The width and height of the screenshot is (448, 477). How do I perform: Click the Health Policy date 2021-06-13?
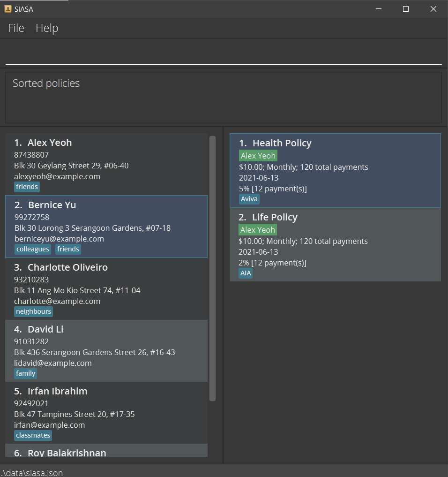coord(259,178)
